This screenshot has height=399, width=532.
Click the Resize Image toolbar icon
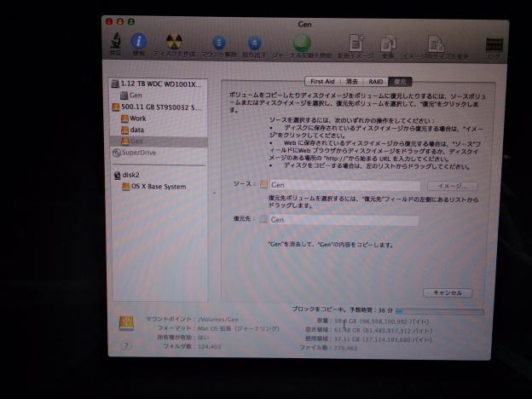click(x=436, y=44)
